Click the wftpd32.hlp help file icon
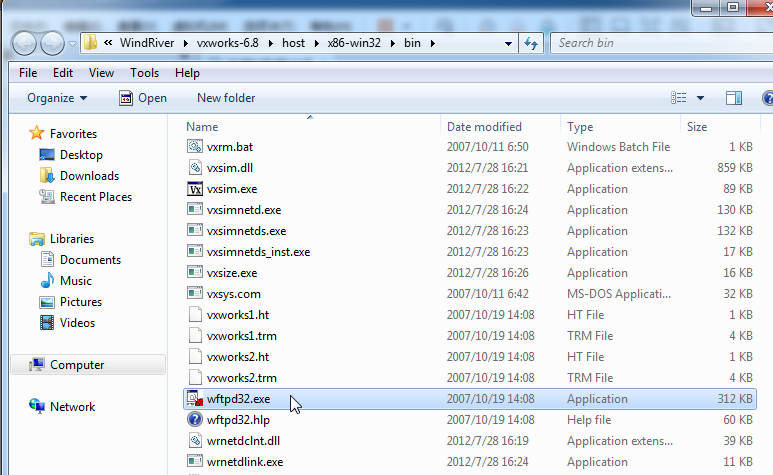The width and height of the screenshot is (773, 475). [x=195, y=419]
